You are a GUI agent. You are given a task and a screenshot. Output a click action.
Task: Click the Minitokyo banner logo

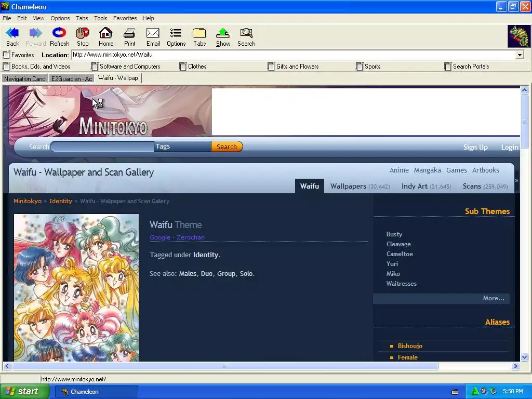(x=113, y=127)
